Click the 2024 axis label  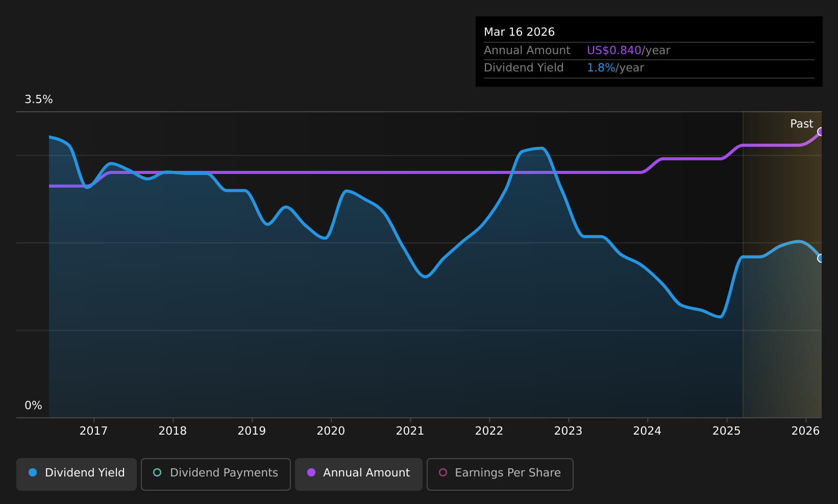648,431
